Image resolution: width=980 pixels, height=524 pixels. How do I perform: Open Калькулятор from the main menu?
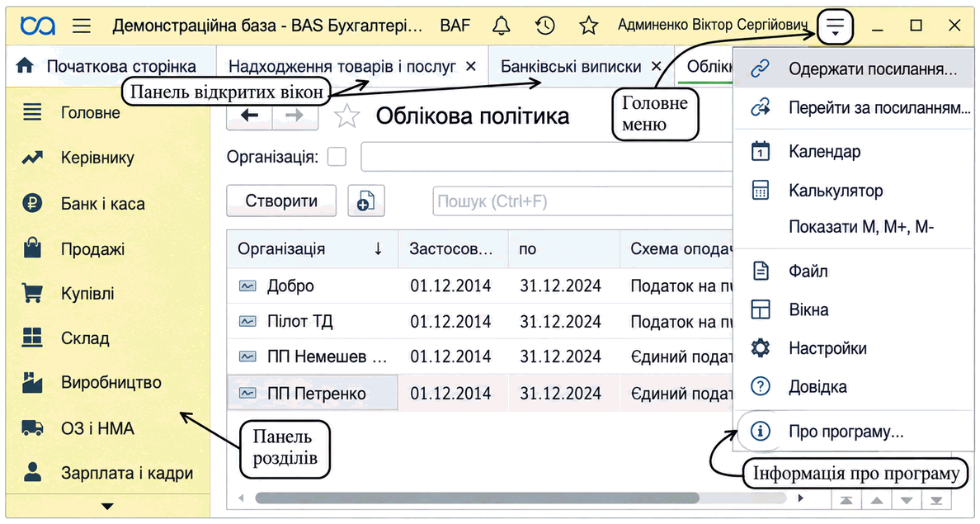[x=853, y=190]
